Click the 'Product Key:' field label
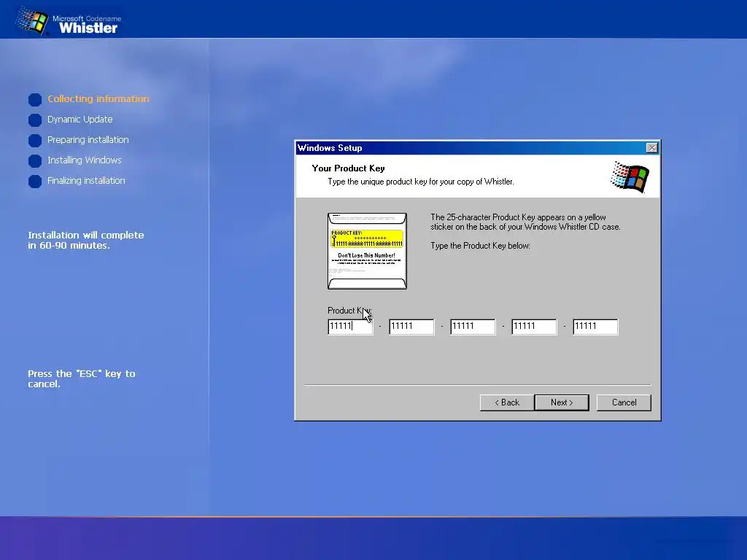Screen dimensions: 747x560 point(349,311)
